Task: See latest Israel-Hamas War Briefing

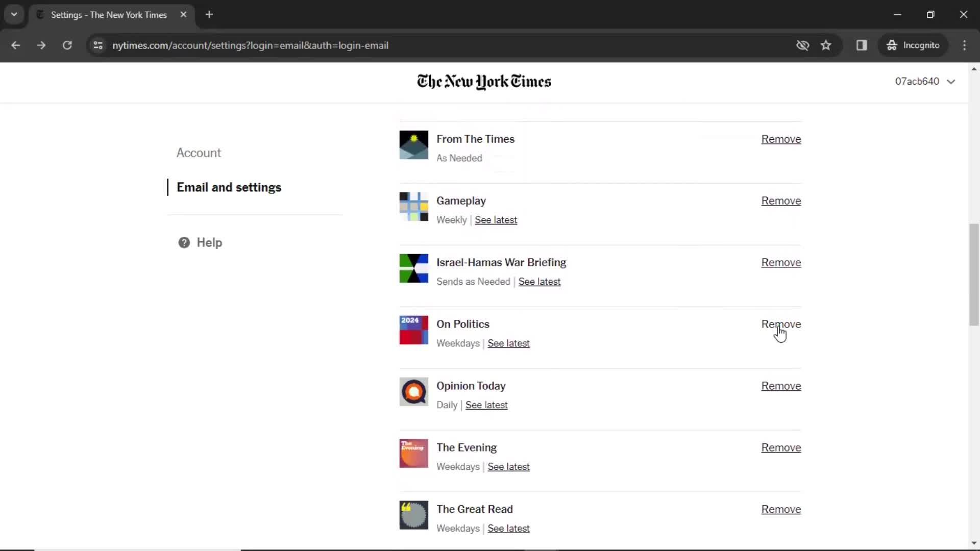Action: tap(540, 281)
